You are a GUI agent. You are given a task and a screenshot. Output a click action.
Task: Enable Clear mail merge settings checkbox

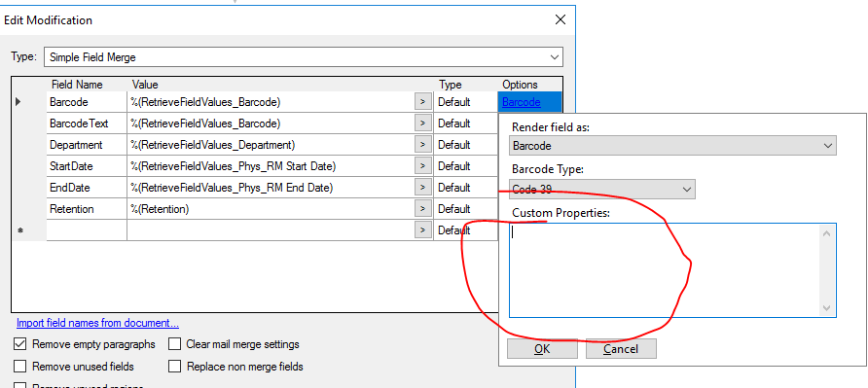(x=174, y=344)
